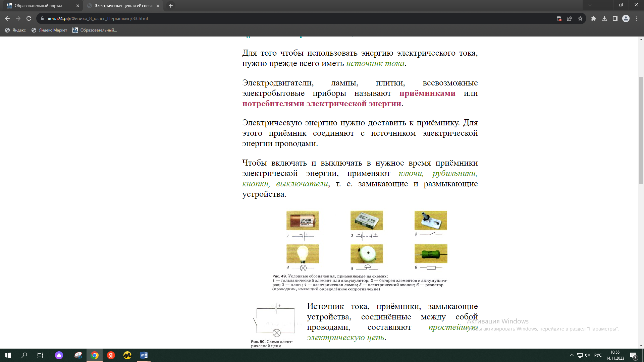Screen dimensions: 644x362
Task: Open the Образовательный… bookmark
Action: point(95,30)
